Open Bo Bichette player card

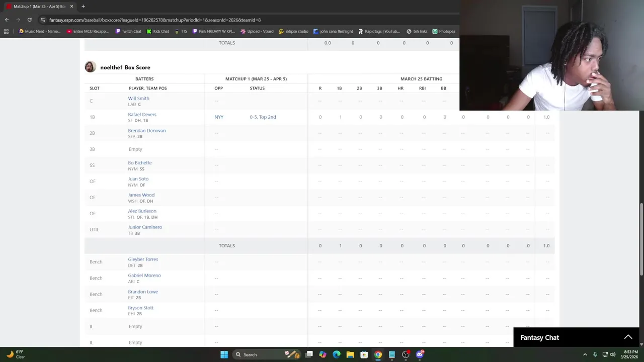click(x=139, y=162)
